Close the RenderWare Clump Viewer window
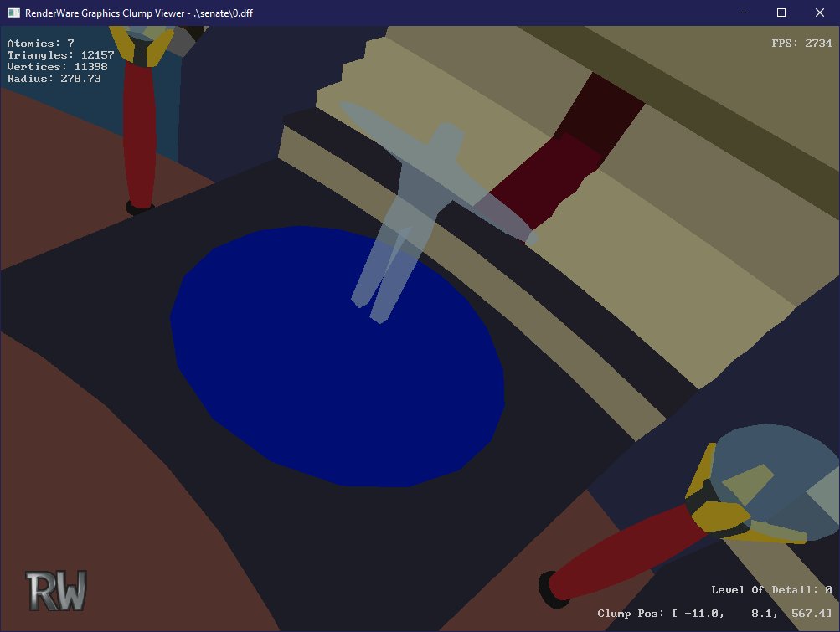Viewport: 840px width, 632px height. point(820,13)
